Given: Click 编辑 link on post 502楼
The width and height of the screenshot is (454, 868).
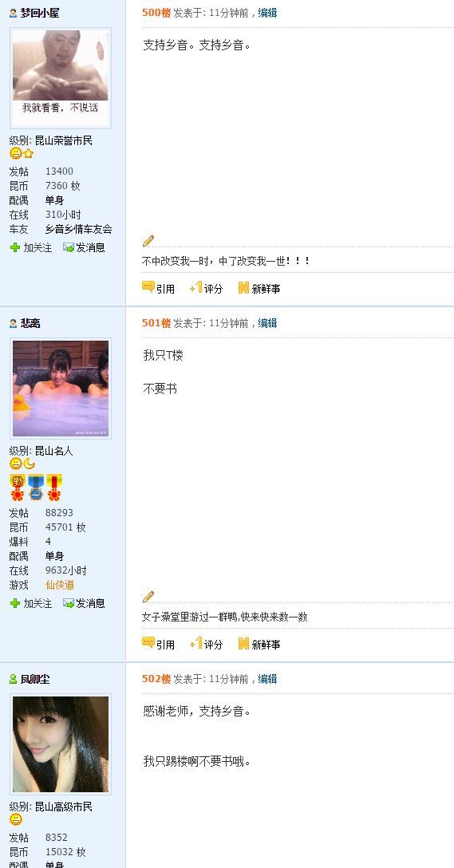Looking at the screenshot, I should [268, 679].
